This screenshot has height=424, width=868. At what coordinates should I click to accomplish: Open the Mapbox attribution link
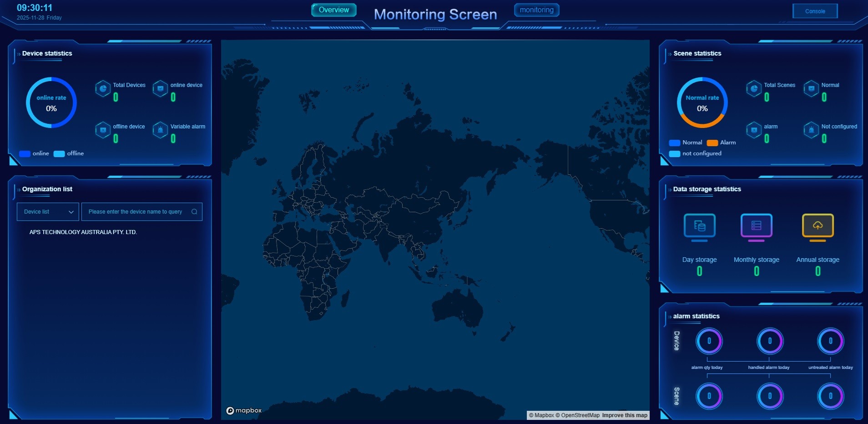pyautogui.click(x=541, y=415)
